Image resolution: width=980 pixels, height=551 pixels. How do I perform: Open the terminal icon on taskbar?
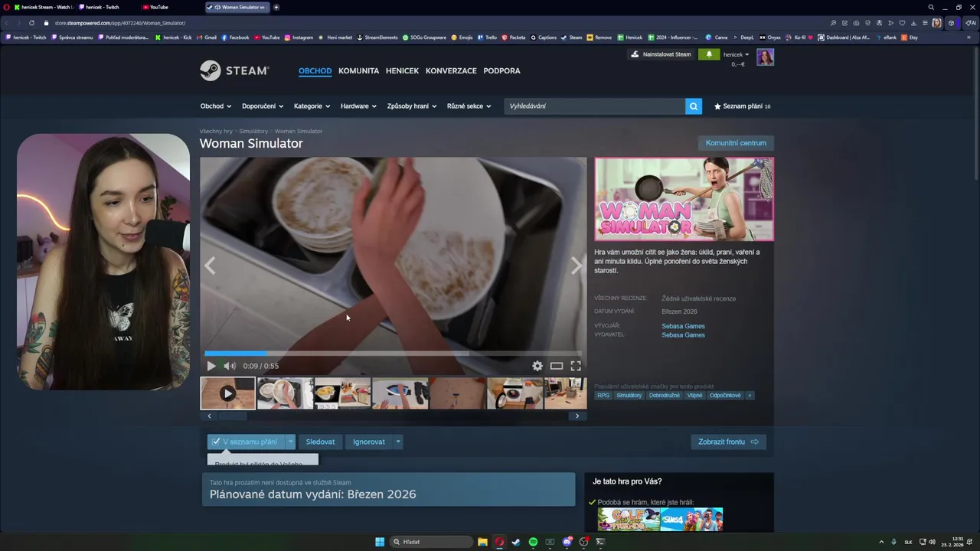pyautogui.click(x=600, y=542)
